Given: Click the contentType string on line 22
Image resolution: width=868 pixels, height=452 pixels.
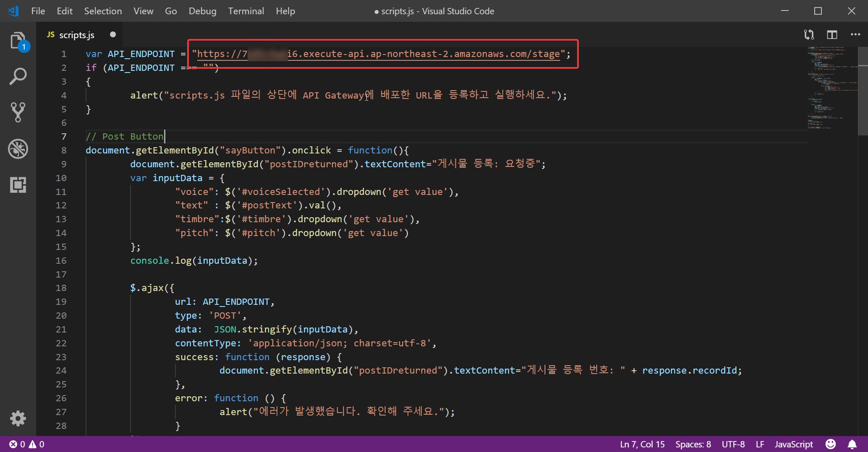Looking at the screenshot, I should pos(340,343).
